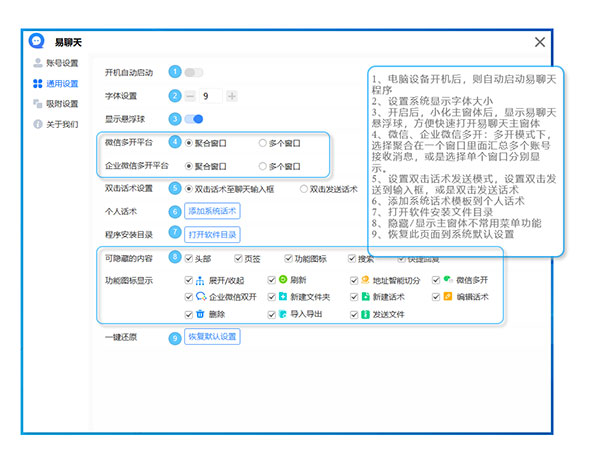Click 恢复默认设置 button
This screenshot has width=600, height=464.
click(212, 337)
